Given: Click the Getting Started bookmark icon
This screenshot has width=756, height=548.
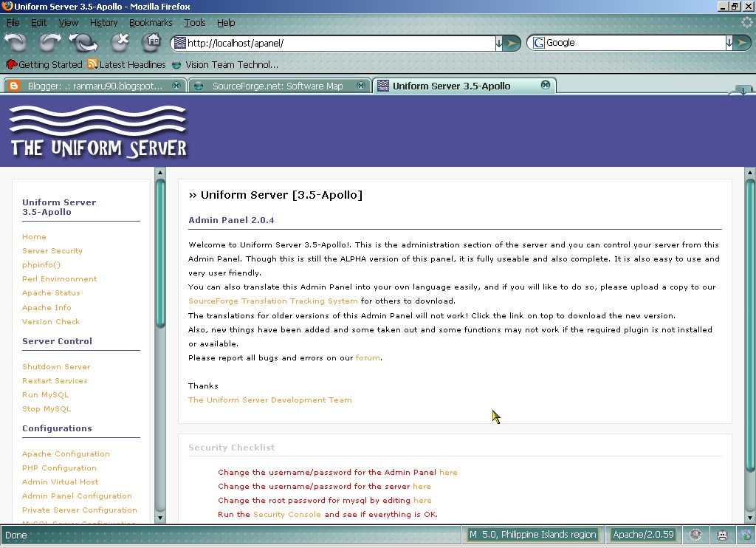Looking at the screenshot, I should pyautogui.click(x=11, y=64).
